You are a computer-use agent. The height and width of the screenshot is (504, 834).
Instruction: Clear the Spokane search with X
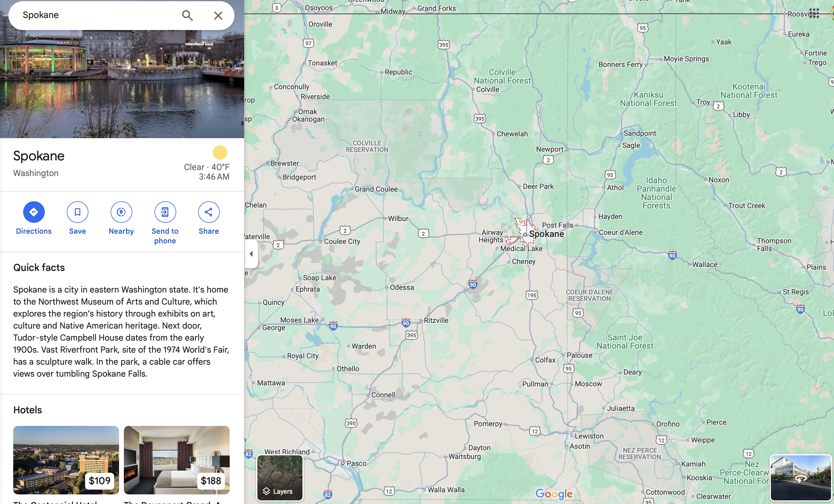click(x=218, y=15)
